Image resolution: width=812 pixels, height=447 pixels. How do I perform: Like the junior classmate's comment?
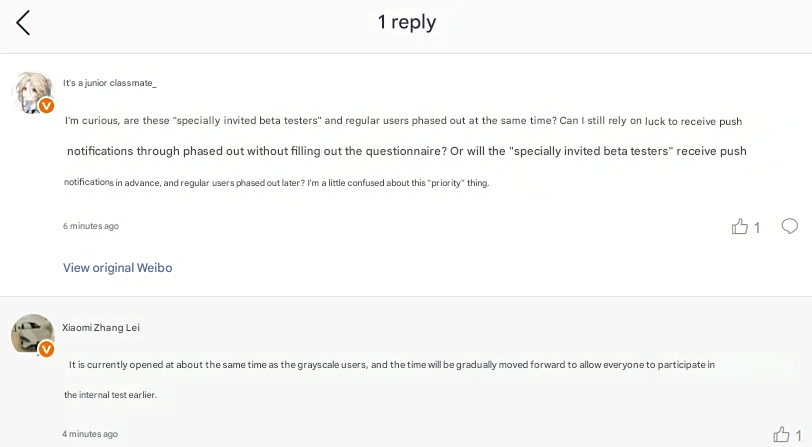pyautogui.click(x=740, y=227)
